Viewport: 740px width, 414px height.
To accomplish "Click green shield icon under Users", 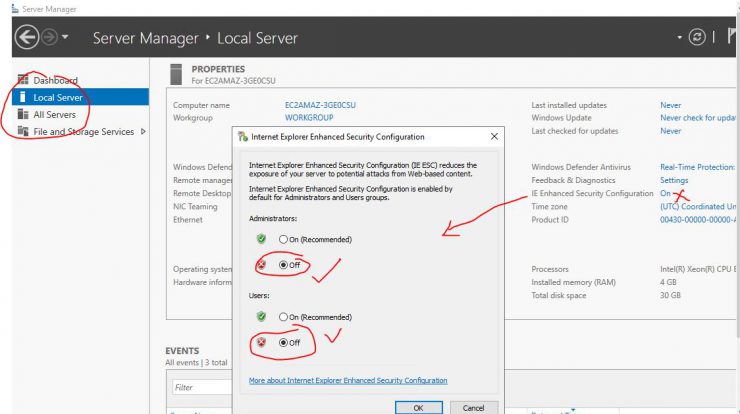I will [261, 316].
